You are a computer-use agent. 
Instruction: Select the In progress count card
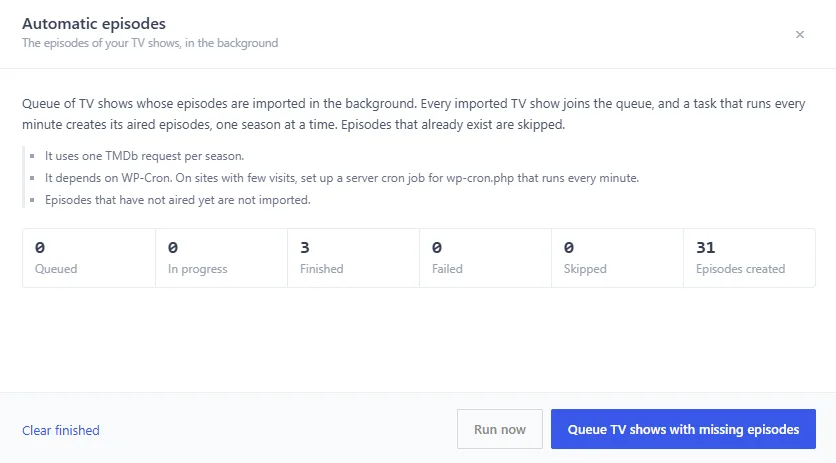click(x=221, y=258)
